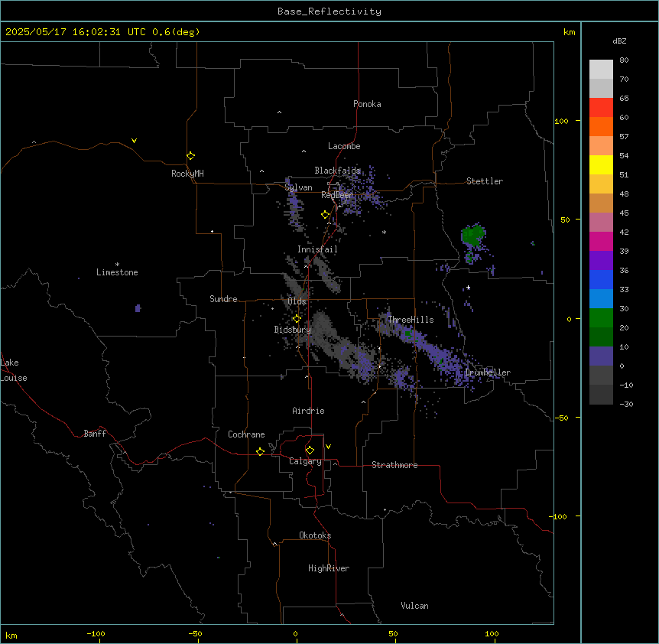Click the yellow diamond marker near Cochrane
This screenshot has width=659, height=644.
point(260,451)
